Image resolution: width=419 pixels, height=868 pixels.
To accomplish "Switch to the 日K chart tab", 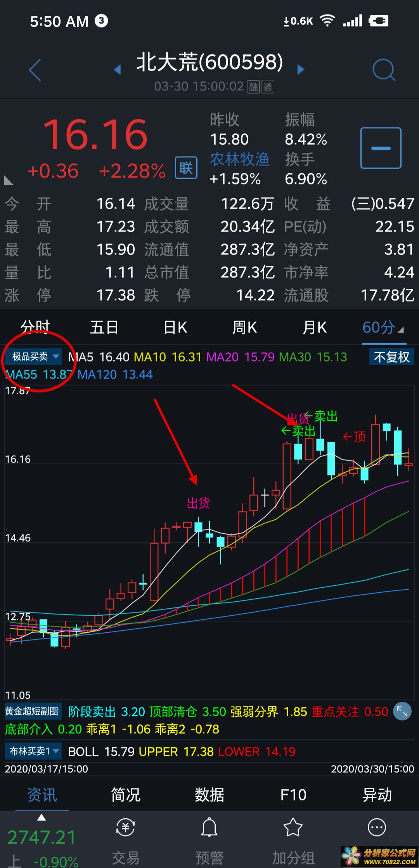I will pos(175,328).
